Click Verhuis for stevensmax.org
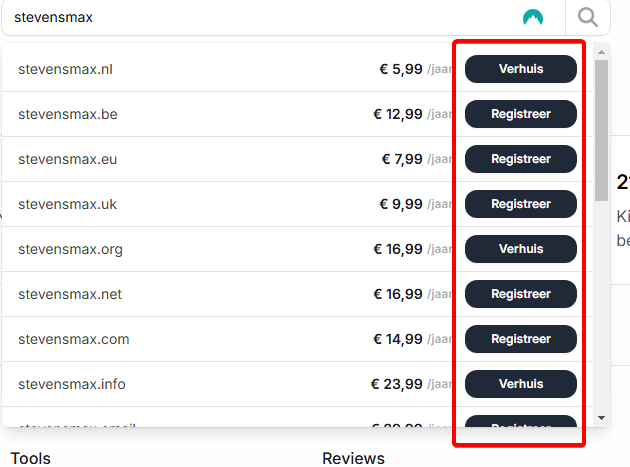The width and height of the screenshot is (630, 467). (x=521, y=249)
